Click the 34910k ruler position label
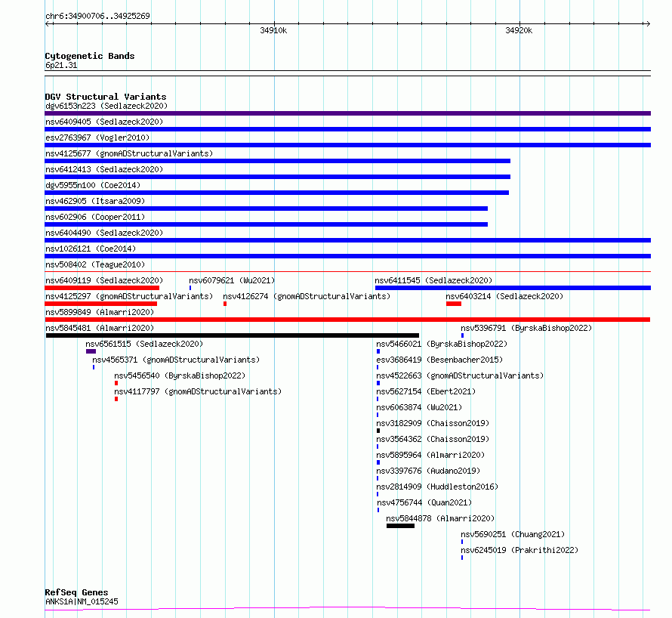Image resolution: width=672 pixels, height=618 pixels. tap(273, 30)
